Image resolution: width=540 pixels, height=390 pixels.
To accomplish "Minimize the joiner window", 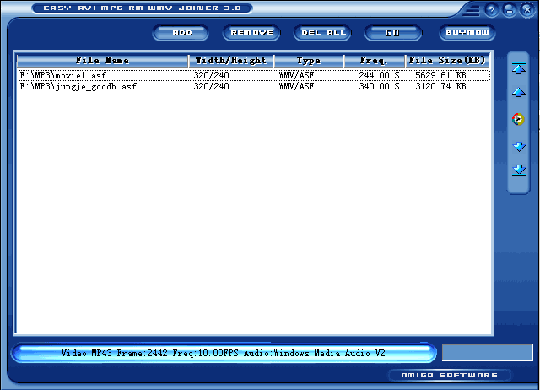I will tap(509, 10).
